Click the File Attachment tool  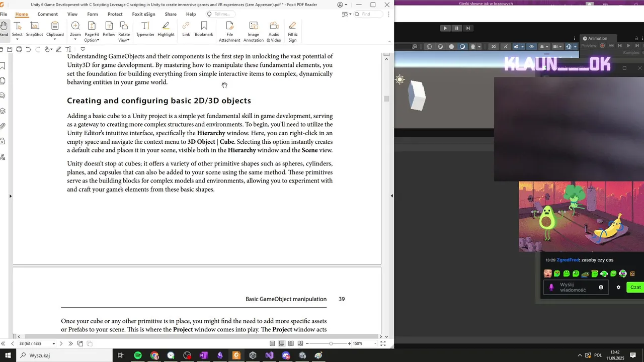click(229, 32)
